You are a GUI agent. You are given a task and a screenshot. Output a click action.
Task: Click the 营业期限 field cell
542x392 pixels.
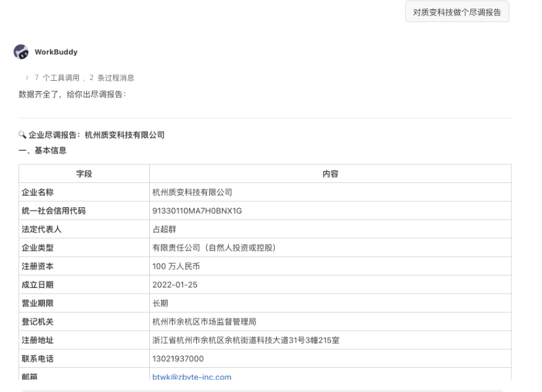[x=84, y=303]
